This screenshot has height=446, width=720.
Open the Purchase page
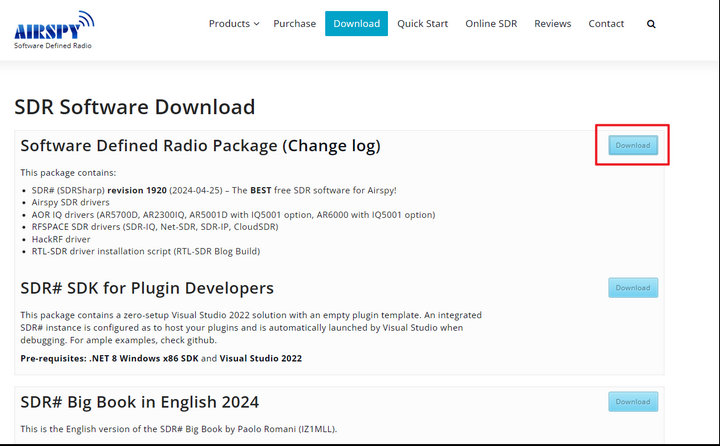(x=294, y=23)
